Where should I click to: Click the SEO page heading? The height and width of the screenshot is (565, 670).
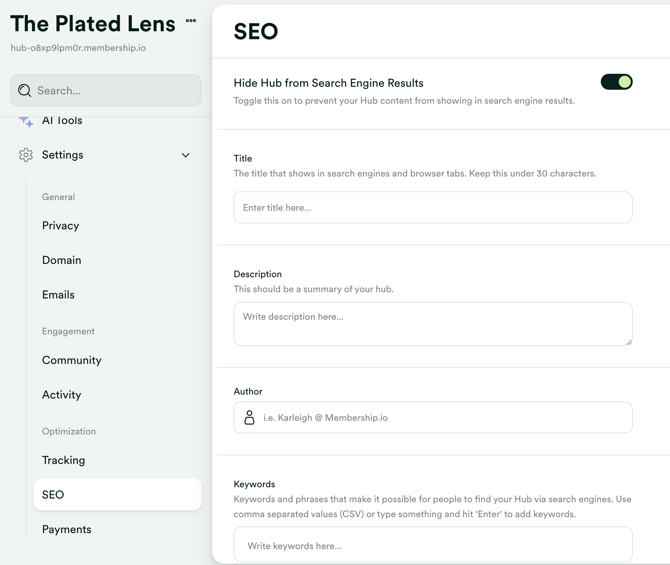tap(256, 32)
